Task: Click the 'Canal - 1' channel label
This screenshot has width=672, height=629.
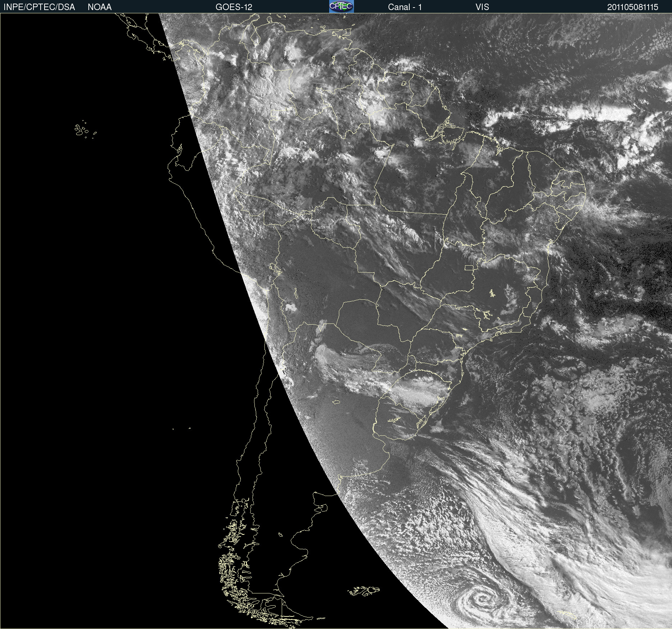Action: click(x=405, y=7)
